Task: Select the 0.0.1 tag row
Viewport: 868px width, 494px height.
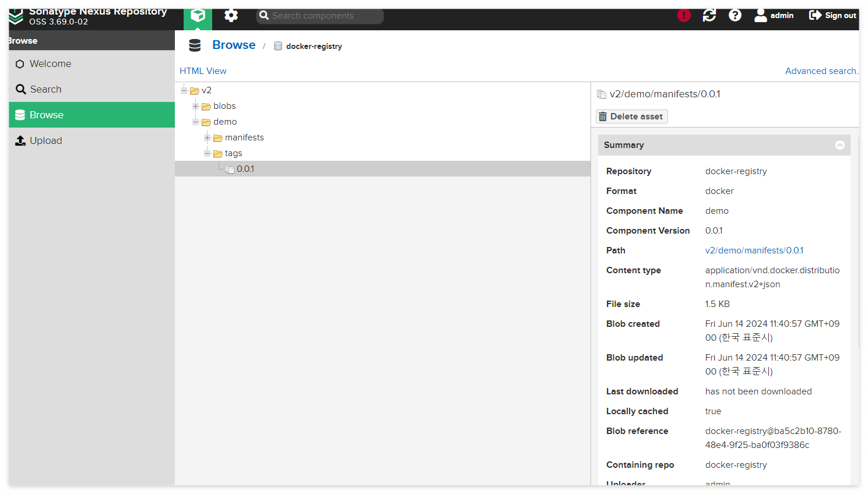Action: click(382, 169)
